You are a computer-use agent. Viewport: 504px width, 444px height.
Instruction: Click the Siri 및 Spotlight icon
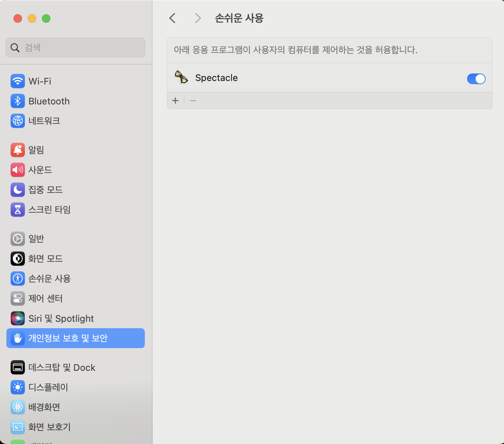(18, 318)
